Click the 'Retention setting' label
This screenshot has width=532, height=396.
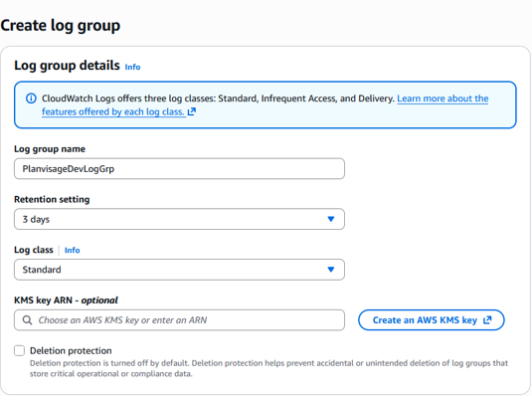click(52, 199)
